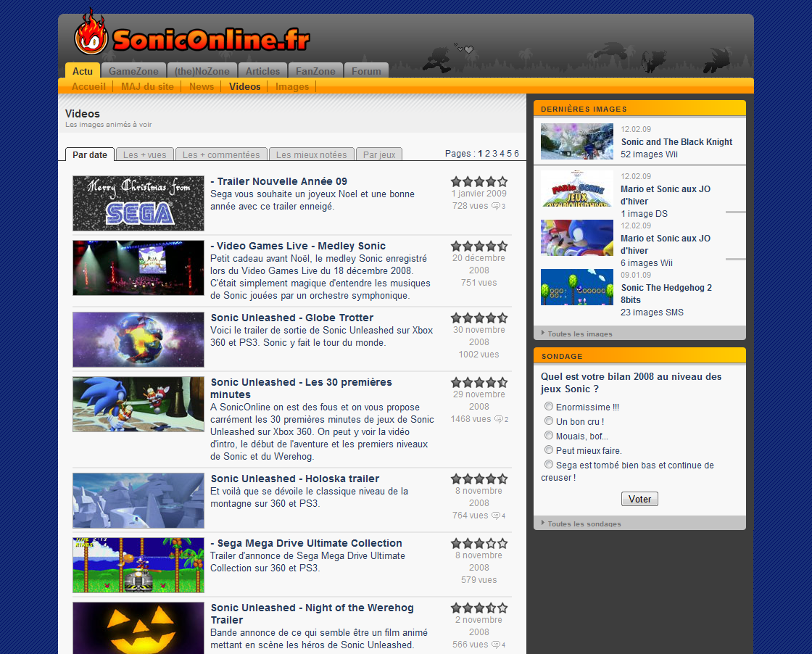Click star rating of Sega Mega Drive Collection

(479, 544)
